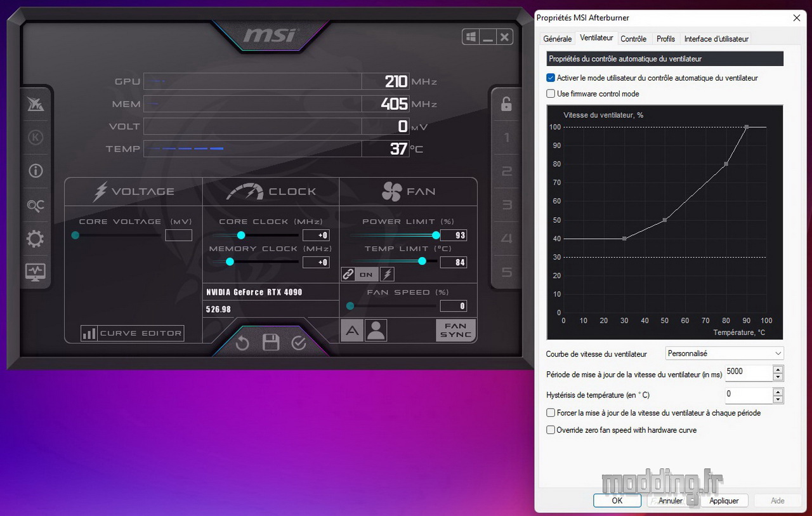Launch the OC Scanner icon
Viewport: 812px width, 516px height.
36,205
